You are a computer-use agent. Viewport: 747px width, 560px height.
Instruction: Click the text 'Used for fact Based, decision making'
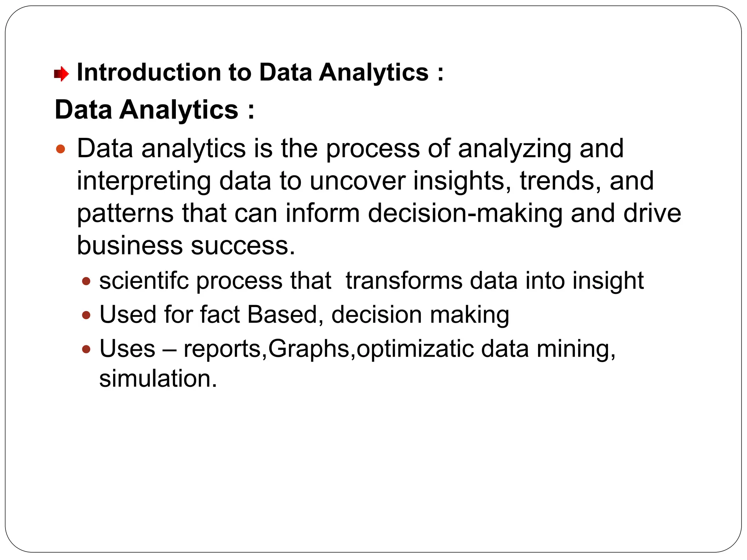(304, 315)
